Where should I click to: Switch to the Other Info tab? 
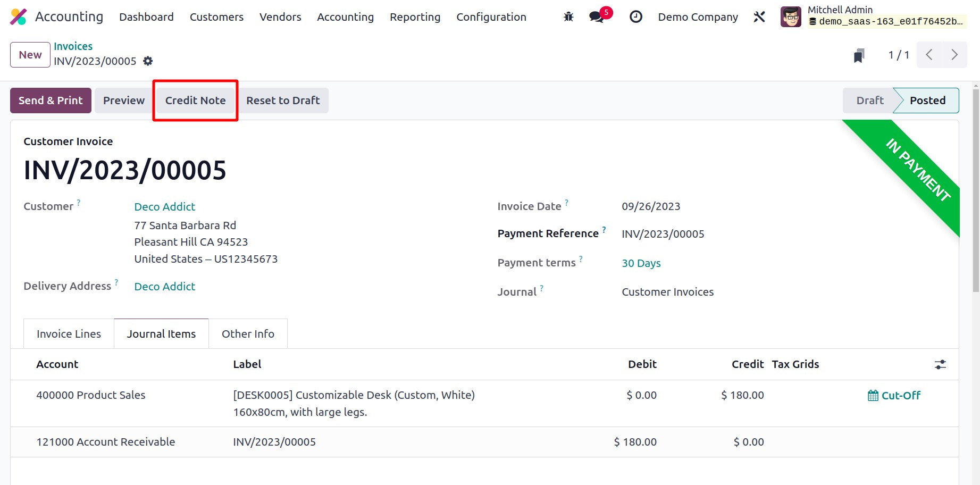tap(248, 334)
